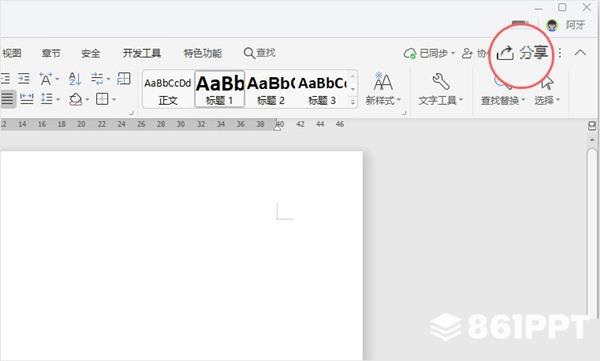Click the decrease indent icon
Viewport: 600px width, 361px height.
pyautogui.click(x=6, y=78)
